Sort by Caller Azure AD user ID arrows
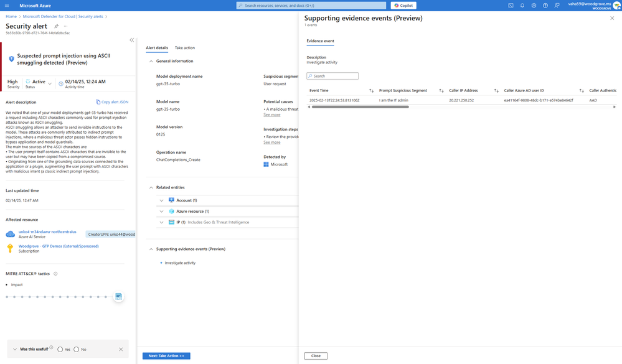 pyautogui.click(x=582, y=91)
